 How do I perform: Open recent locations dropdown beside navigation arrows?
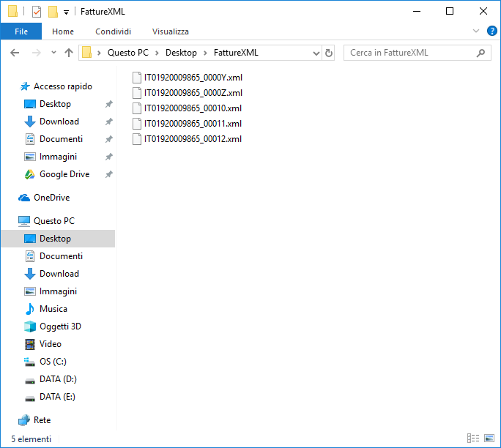coord(53,53)
